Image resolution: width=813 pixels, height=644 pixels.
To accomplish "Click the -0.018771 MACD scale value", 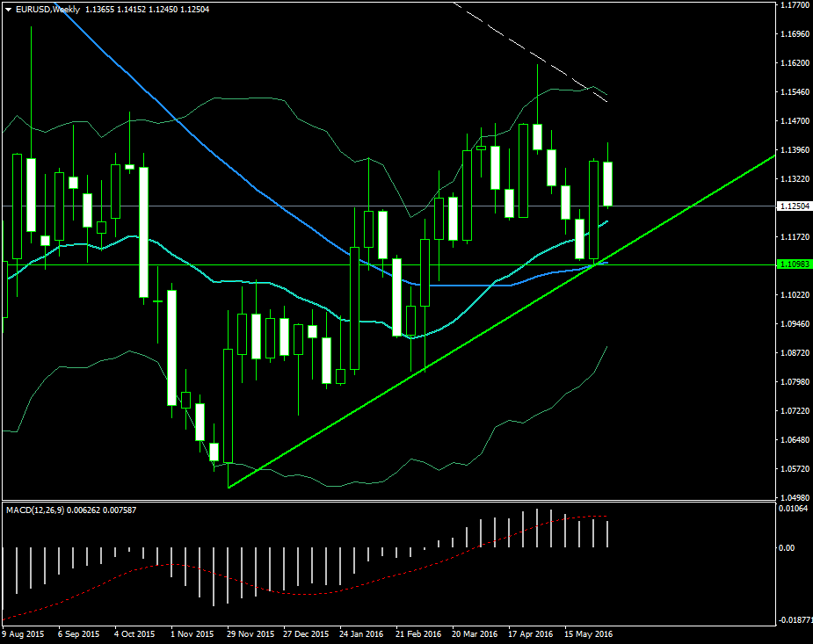I will pyautogui.click(x=795, y=620).
